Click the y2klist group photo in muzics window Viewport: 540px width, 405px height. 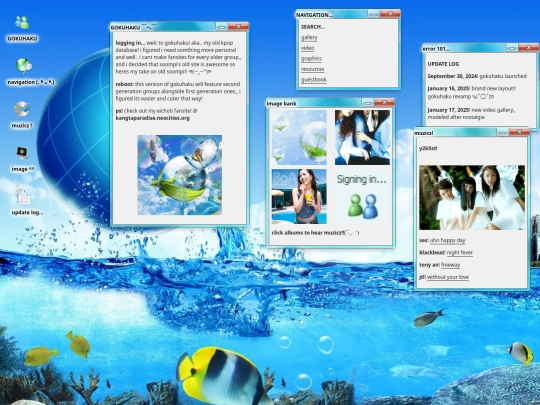[472, 197]
